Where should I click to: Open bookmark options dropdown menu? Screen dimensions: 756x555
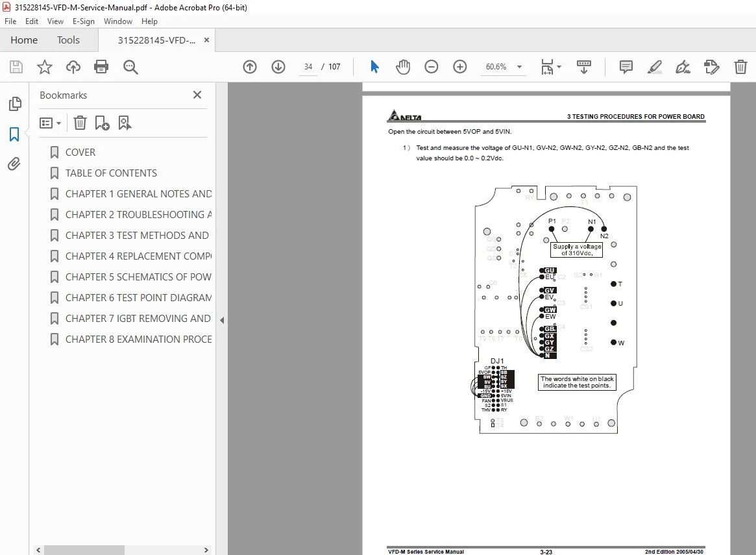coord(50,123)
